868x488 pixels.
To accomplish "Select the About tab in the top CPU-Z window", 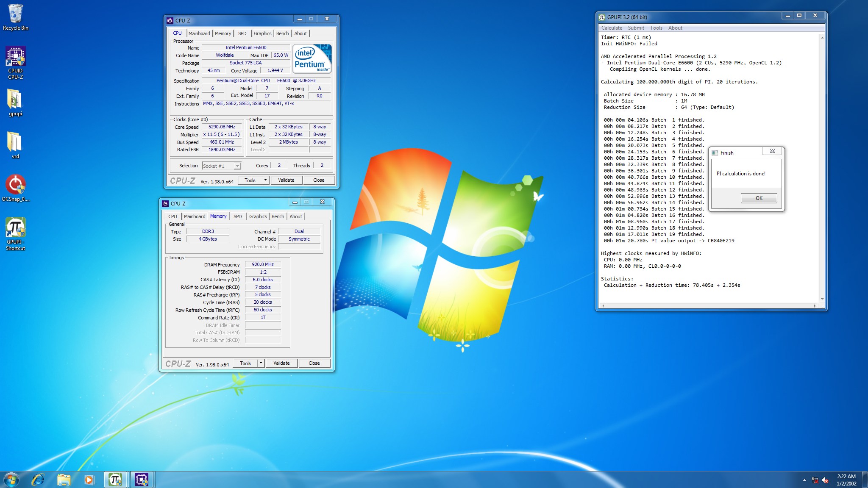I will tap(300, 33).
